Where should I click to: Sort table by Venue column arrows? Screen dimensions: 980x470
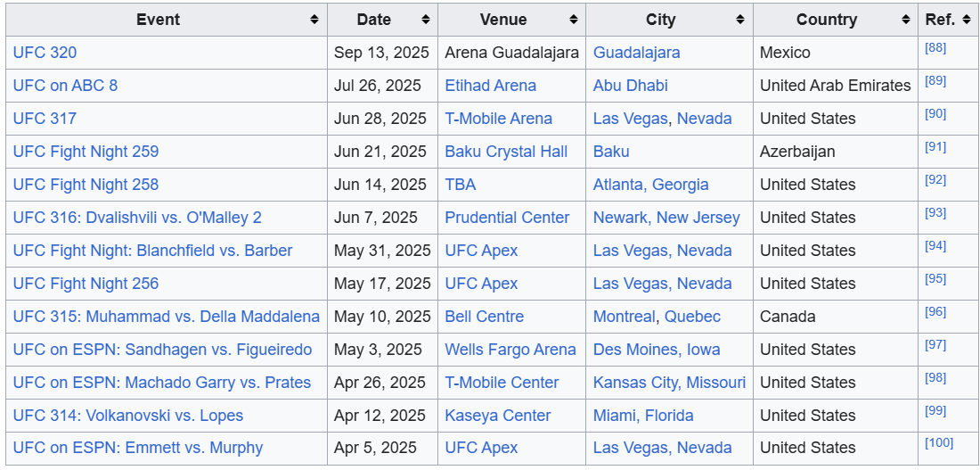click(573, 20)
